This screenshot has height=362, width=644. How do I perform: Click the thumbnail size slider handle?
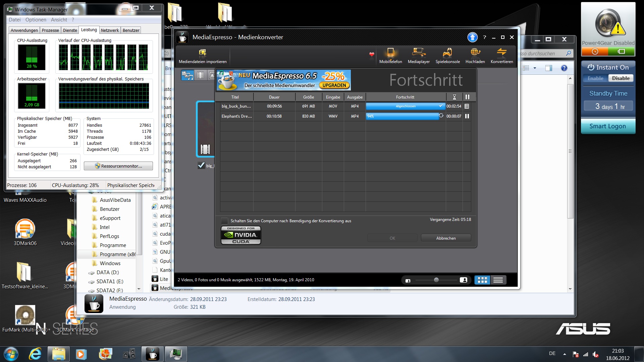pyautogui.click(x=436, y=280)
